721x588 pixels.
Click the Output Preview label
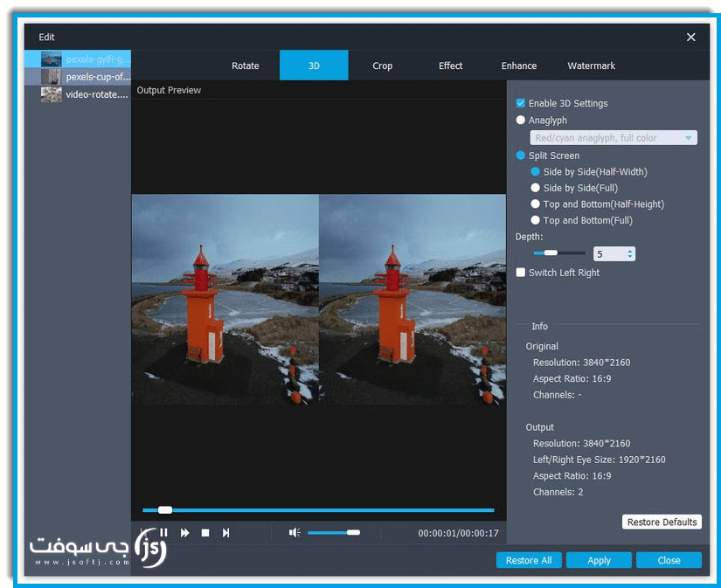169,90
